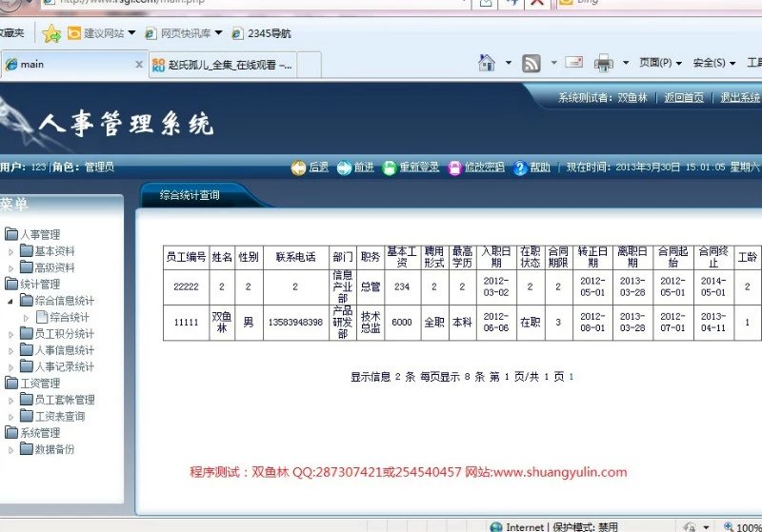Viewport: 762px width, 532px height.
Task: Open 建议网站 favorites bar item
Action: (102, 33)
